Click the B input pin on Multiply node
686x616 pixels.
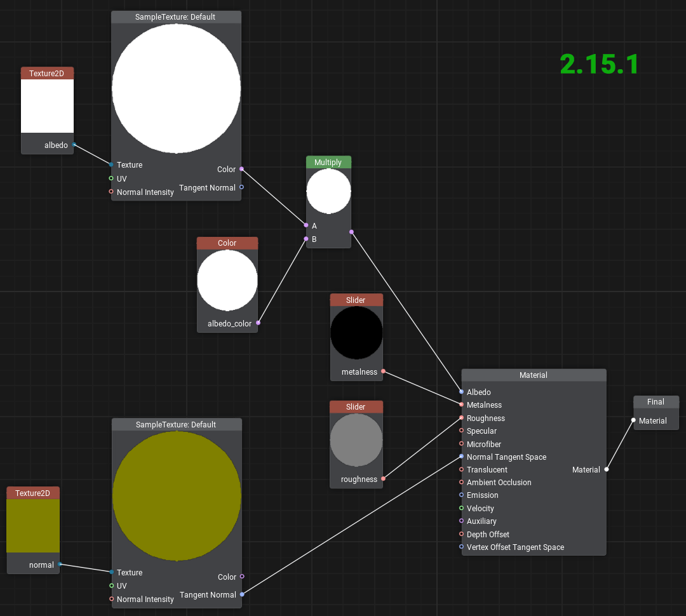[x=306, y=239]
